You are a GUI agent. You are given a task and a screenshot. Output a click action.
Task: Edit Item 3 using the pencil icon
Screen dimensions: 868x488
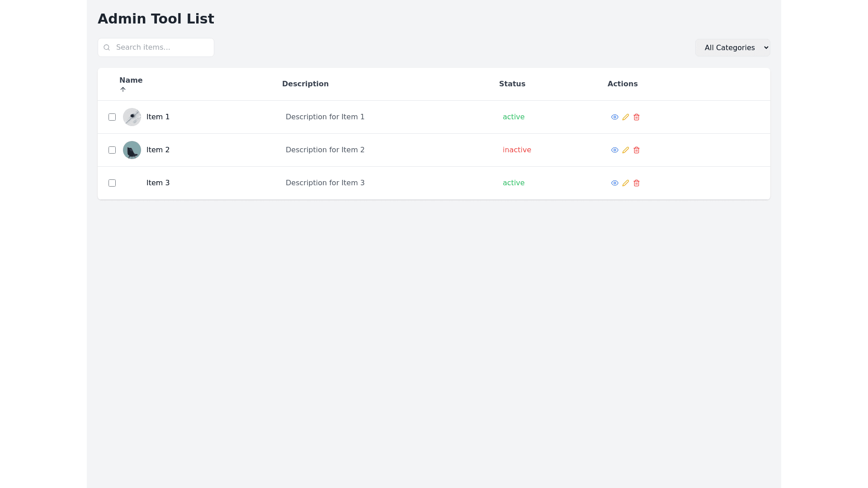[x=625, y=183]
